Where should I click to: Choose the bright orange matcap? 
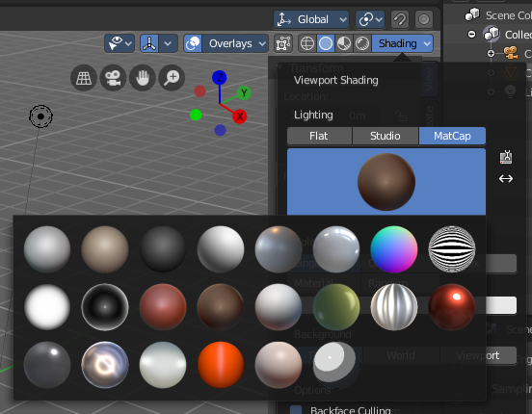pos(221,365)
